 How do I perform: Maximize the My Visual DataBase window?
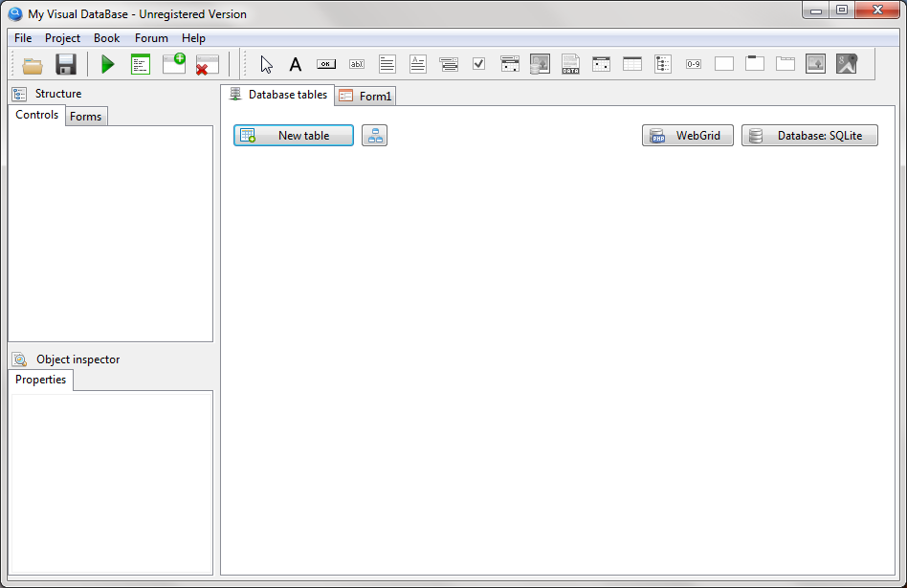(x=842, y=10)
